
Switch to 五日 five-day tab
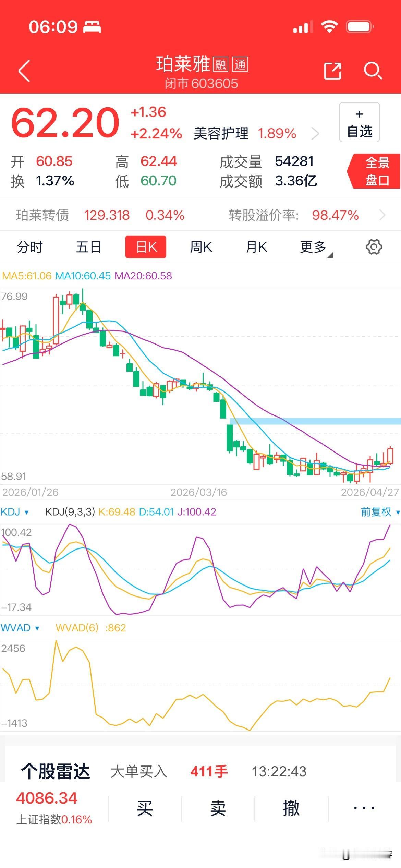[88, 247]
